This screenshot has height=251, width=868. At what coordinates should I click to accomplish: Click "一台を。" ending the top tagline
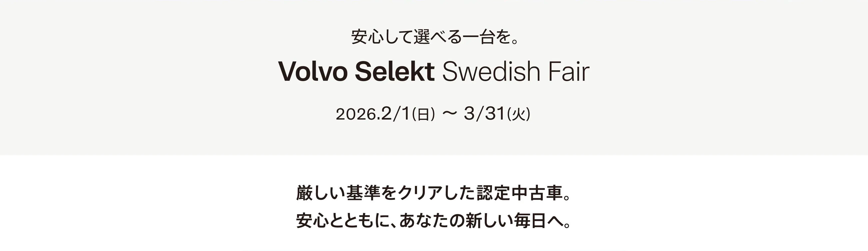pyautogui.click(x=490, y=37)
